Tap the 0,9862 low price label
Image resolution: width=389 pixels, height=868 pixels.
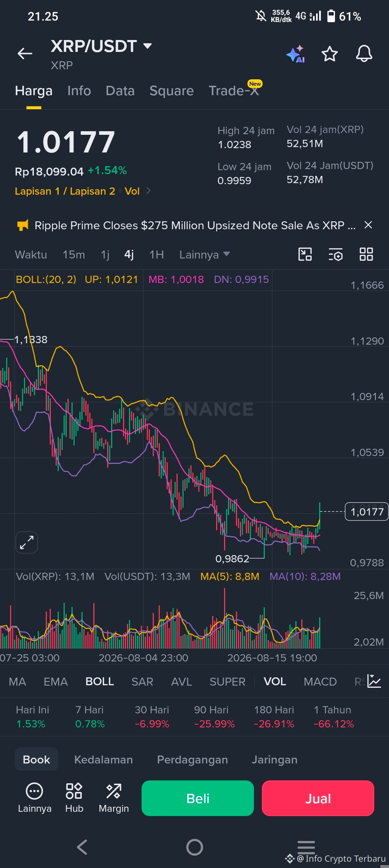pos(232,559)
